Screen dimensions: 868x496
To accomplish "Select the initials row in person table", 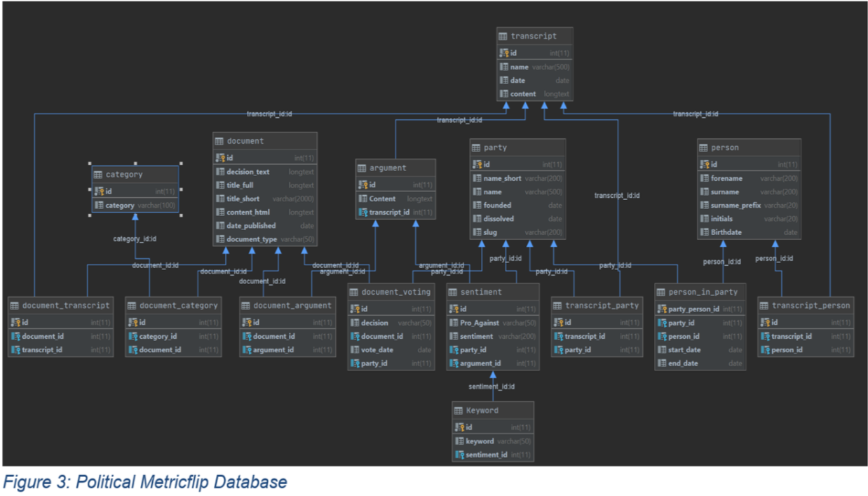I will [x=749, y=219].
